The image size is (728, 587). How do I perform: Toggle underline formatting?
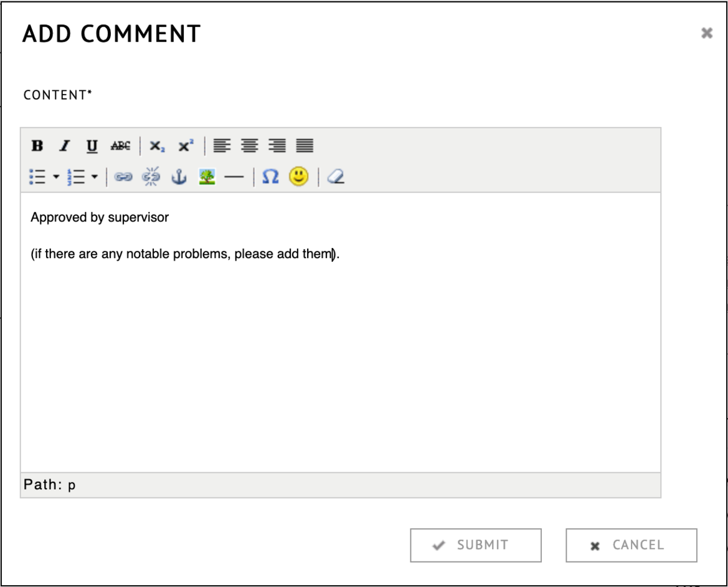tap(92, 146)
